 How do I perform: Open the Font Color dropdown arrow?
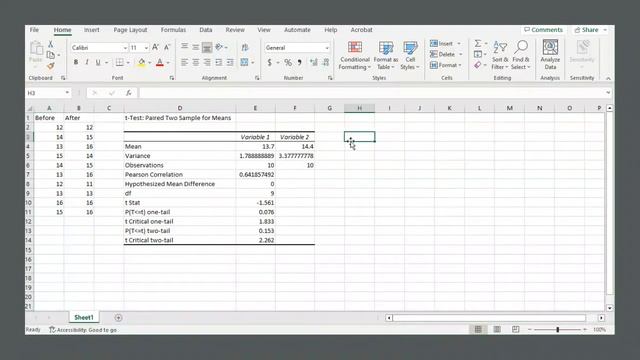[168, 63]
